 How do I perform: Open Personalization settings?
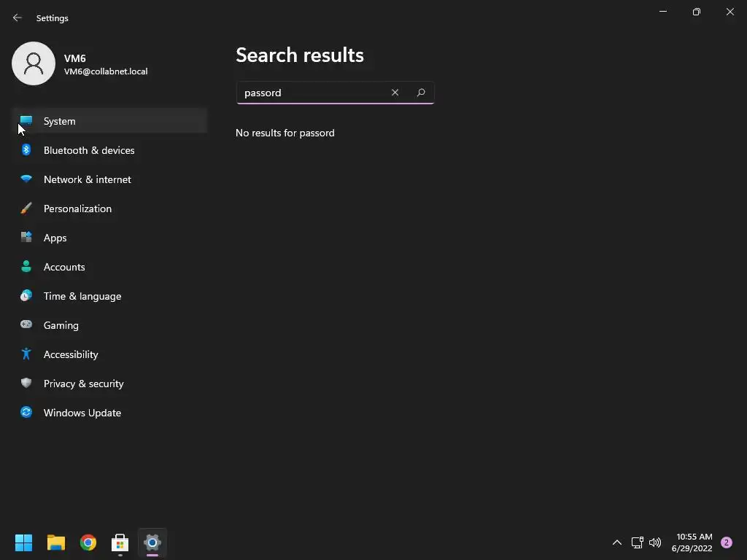click(x=110, y=209)
